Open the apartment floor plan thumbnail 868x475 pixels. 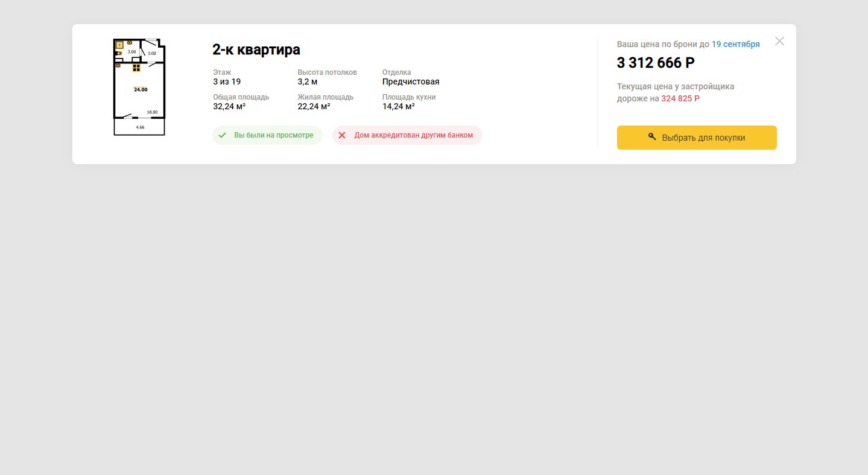(139, 87)
